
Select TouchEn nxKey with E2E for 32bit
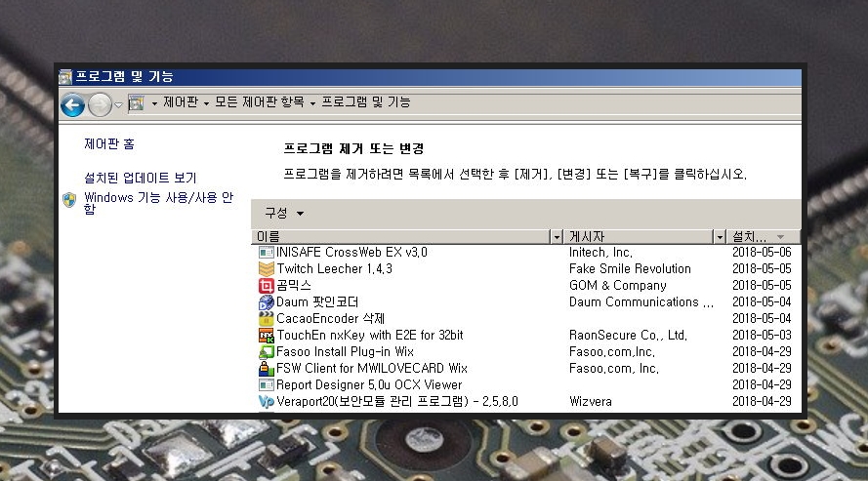(x=370, y=336)
